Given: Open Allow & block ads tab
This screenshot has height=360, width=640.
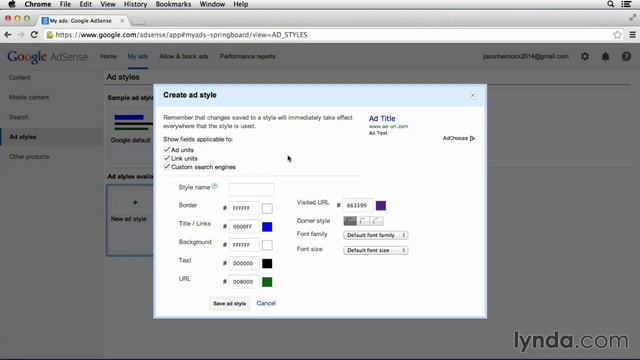Looking at the screenshot, I should [184, 56].
